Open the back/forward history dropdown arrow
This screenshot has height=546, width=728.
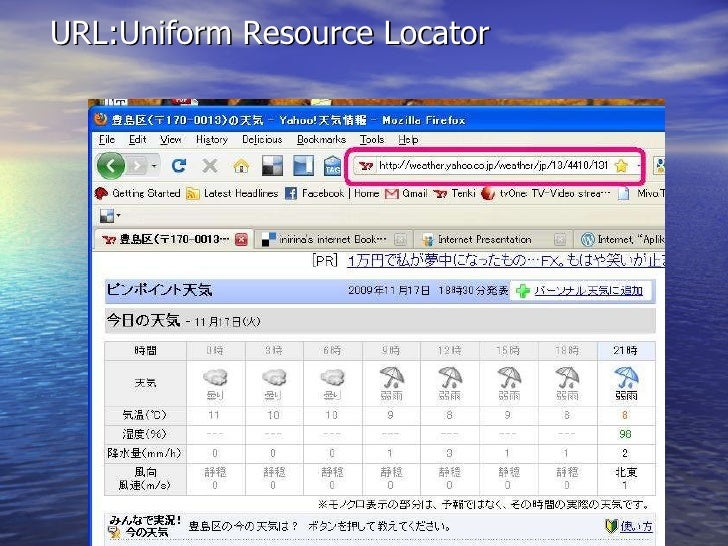[154, 166]
